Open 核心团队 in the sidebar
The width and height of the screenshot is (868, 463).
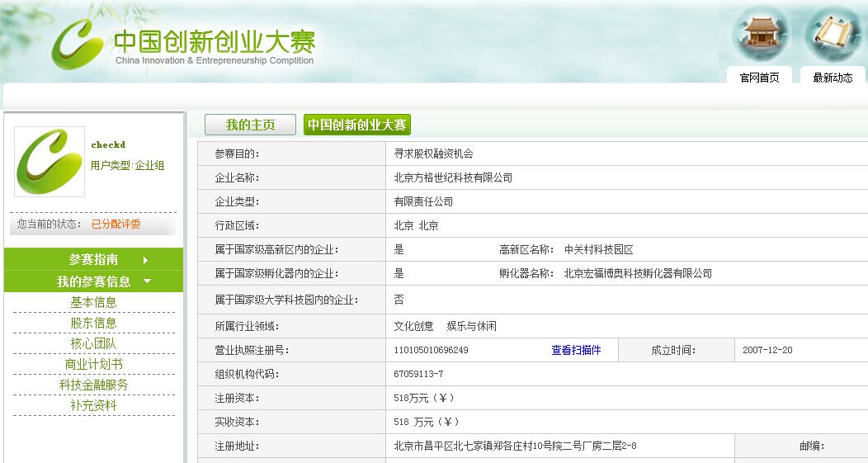(93, 343)
